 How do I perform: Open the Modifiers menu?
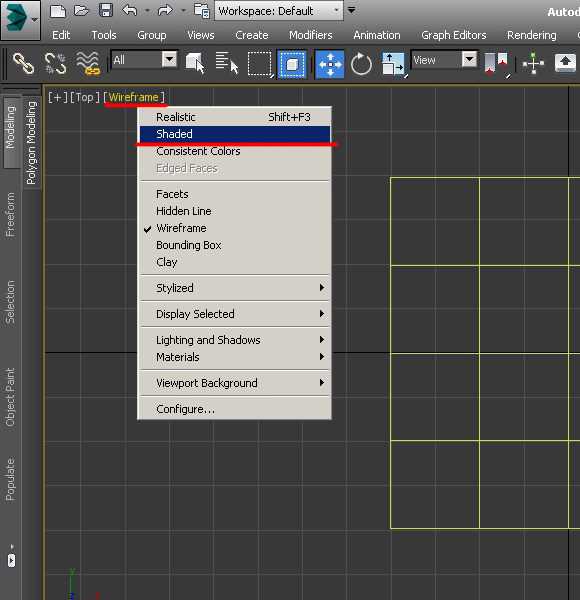[310, 35]
